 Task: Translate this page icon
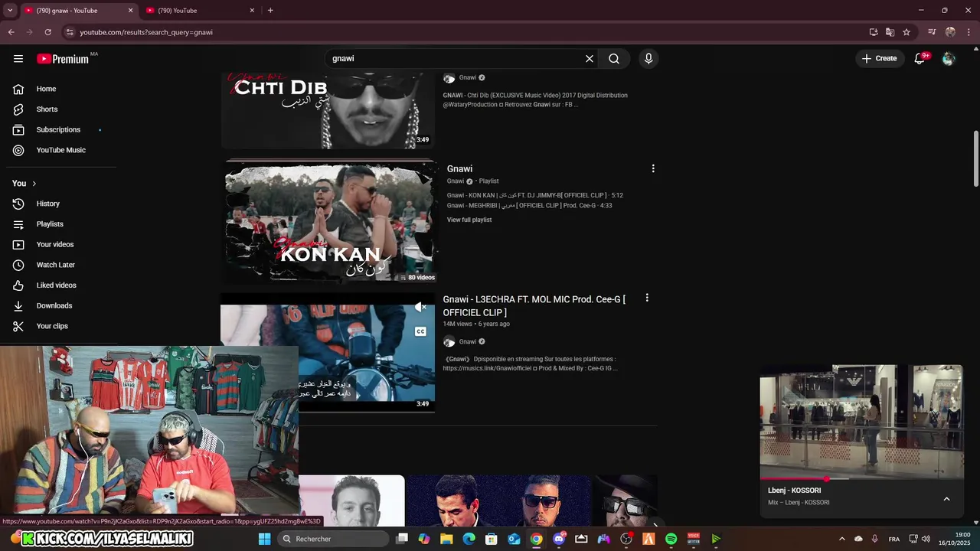[890, 32]
